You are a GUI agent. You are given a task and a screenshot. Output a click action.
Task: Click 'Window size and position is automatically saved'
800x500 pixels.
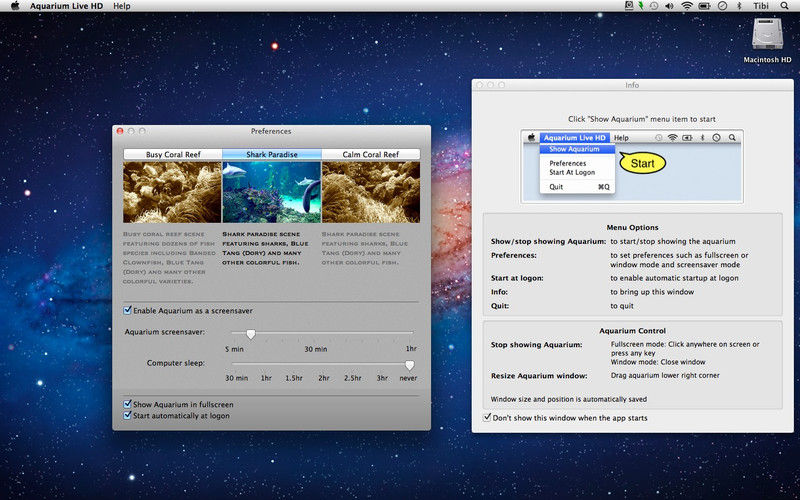coord(568,399)
